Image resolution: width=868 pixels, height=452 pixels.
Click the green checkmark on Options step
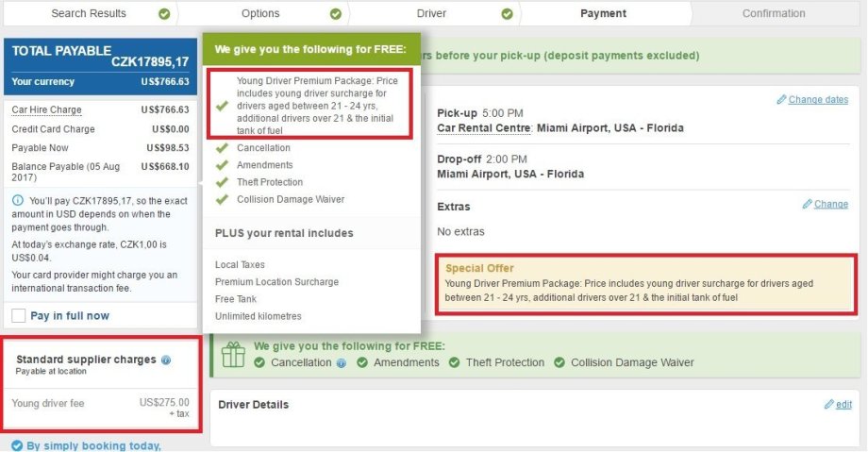336,14
